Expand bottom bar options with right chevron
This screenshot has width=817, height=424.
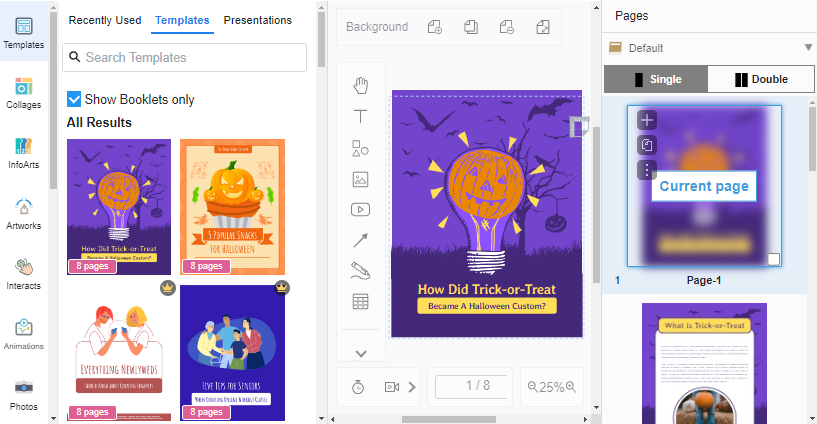(x=412, y=387)
